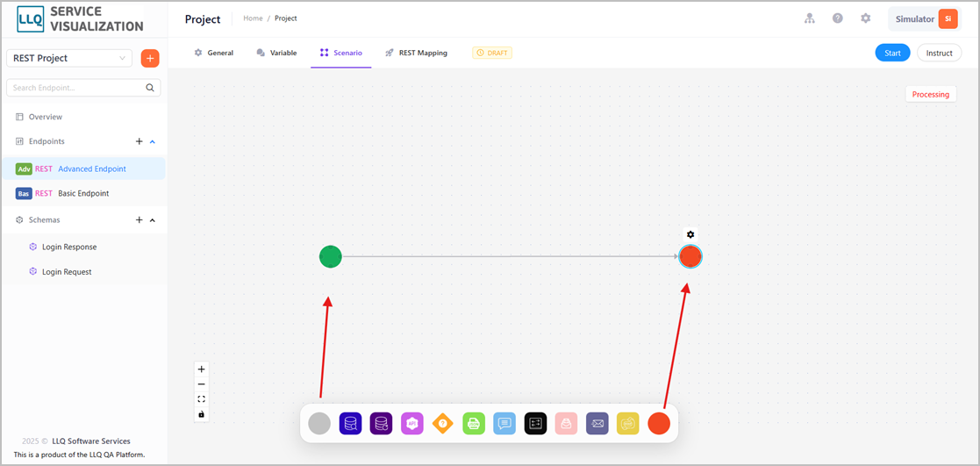Add the orange decision question node

tap(442, 424)
